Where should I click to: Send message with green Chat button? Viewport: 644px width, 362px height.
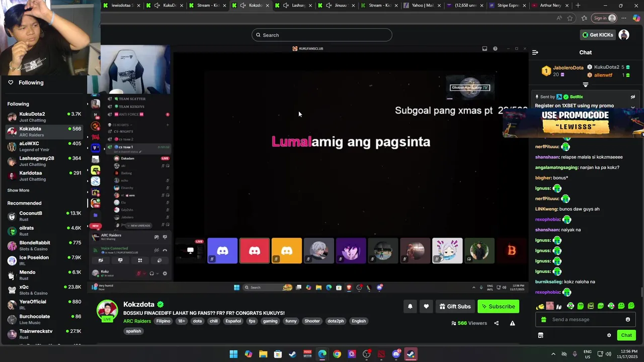click(x=626, y=335)
